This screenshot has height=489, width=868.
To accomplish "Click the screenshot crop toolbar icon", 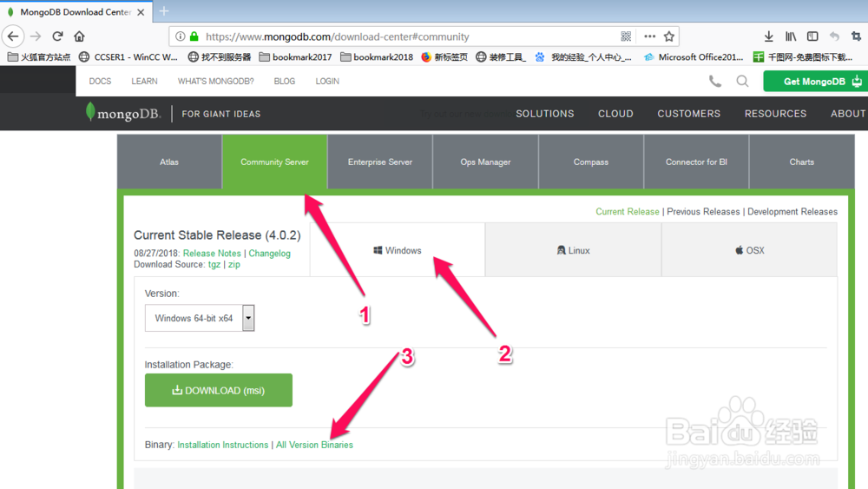I will tap(857, 36).
